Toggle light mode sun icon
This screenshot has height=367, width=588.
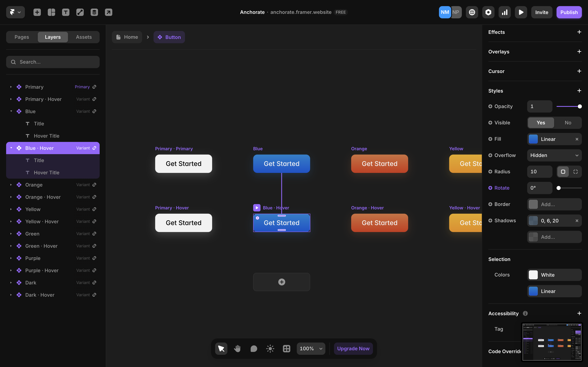click(x=270, y=349)
